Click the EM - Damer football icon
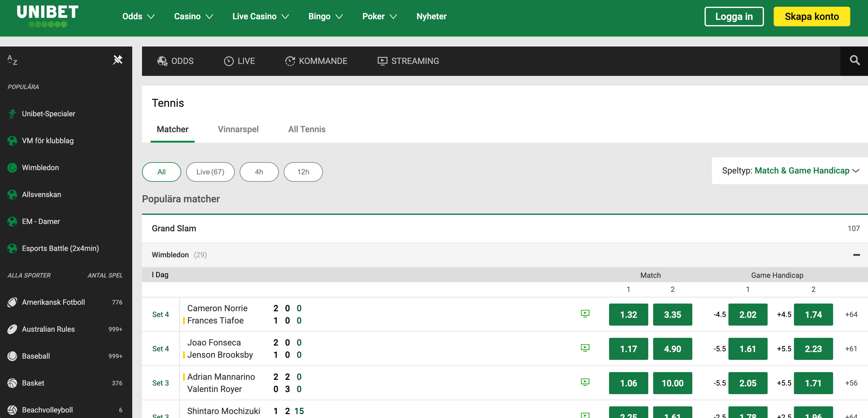 12,222
